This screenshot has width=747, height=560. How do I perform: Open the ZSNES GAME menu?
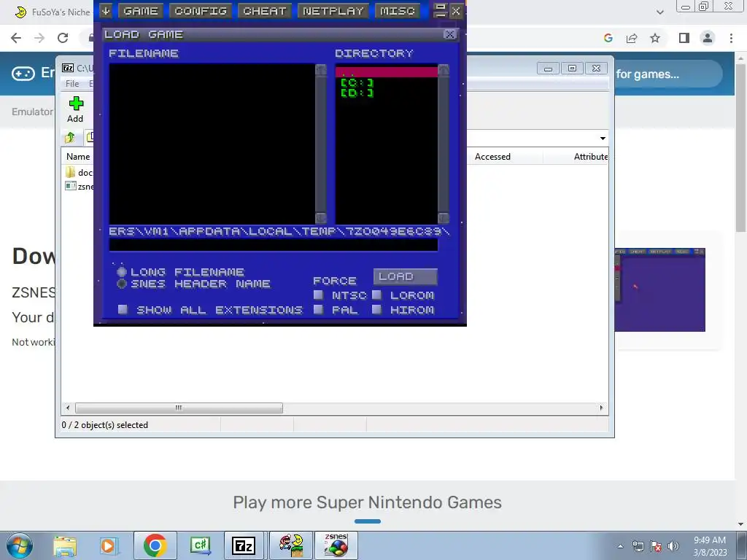coord(141,11)
